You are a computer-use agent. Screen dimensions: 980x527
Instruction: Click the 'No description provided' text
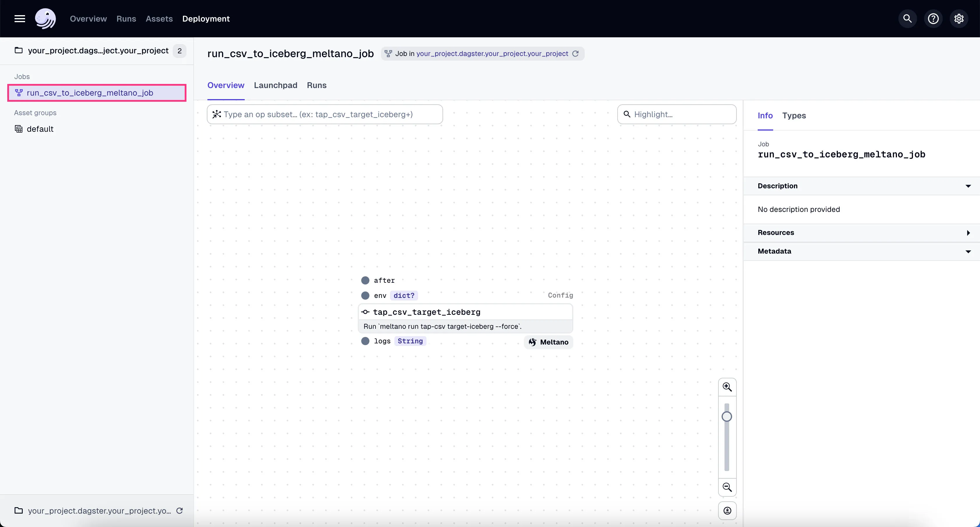click(x=799, y=209)
